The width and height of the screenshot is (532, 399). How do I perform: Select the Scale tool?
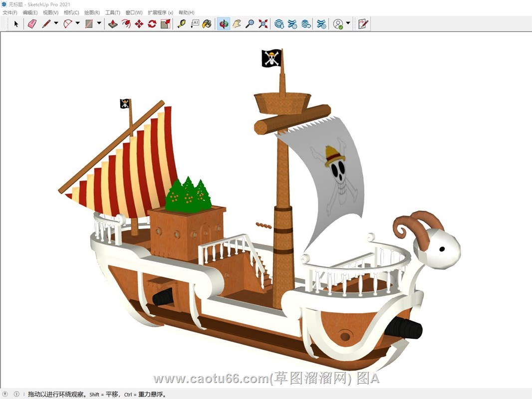pos(166,24)
